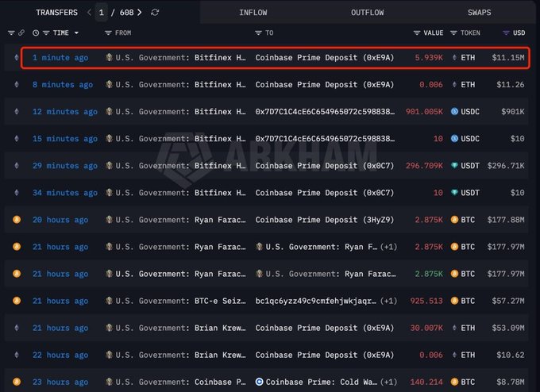
Task: Click the value 901.005K
Action: click(424, 112)
